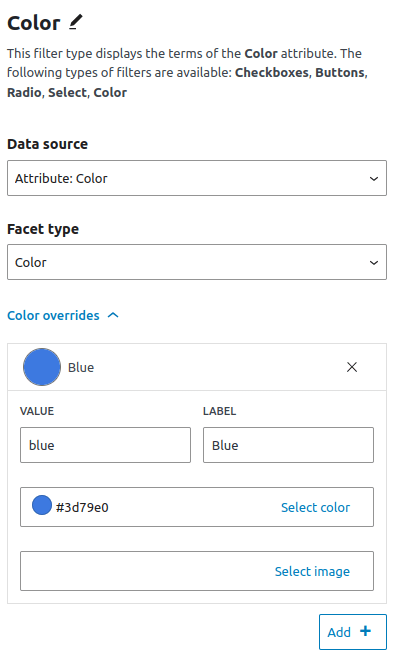The width and height of the screenshot is (394, 656).
Task: Click the Blue override header label
Action: click(81, 367)
